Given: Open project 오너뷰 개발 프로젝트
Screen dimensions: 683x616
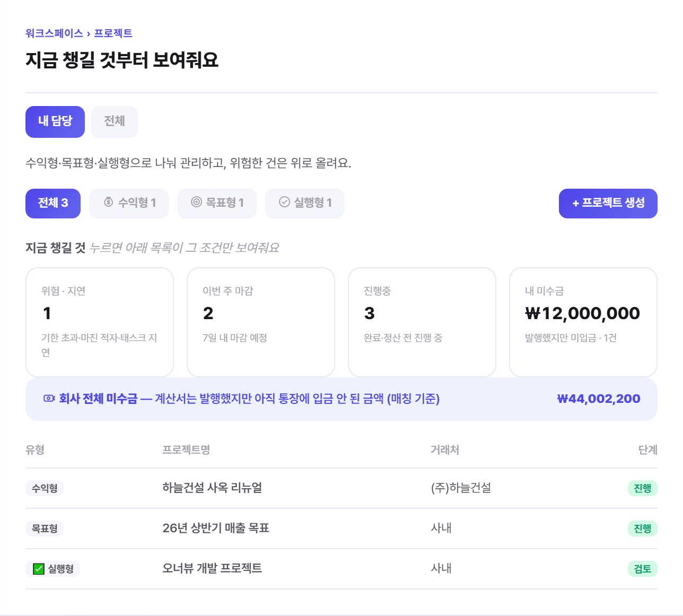Looking at the screenshot, I should tap(212, 568).
